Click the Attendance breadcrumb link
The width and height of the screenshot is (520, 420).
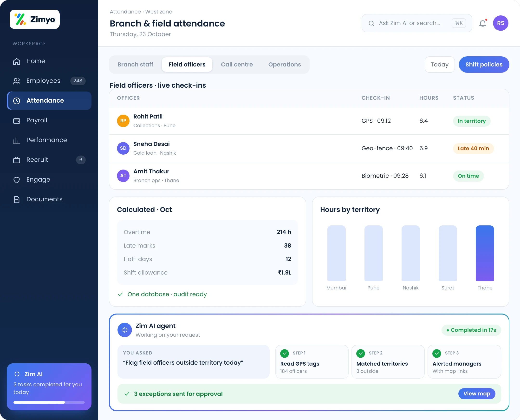click(125, 12)
